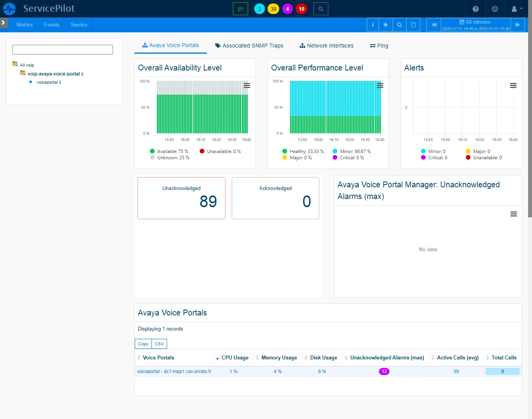The image size is (532, 419).
Task: Click info icon beside voiceportal
Action: [x=60, y=82]
